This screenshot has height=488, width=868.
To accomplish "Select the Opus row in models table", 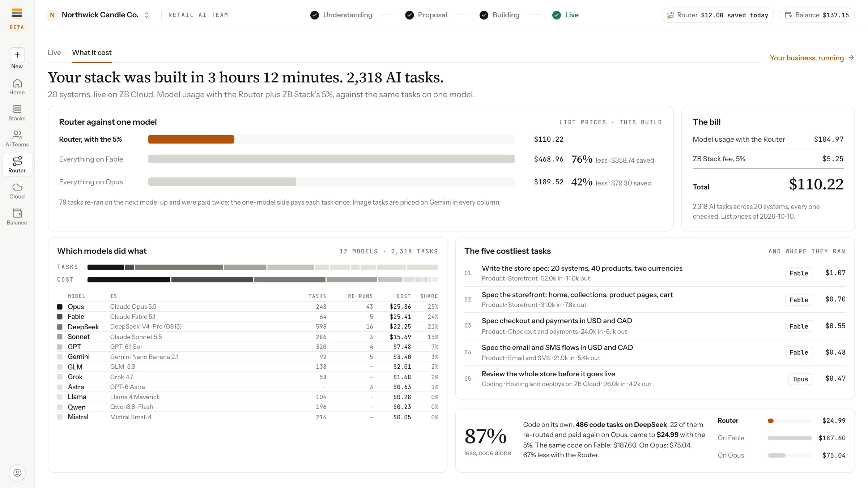I will [247, 307].
